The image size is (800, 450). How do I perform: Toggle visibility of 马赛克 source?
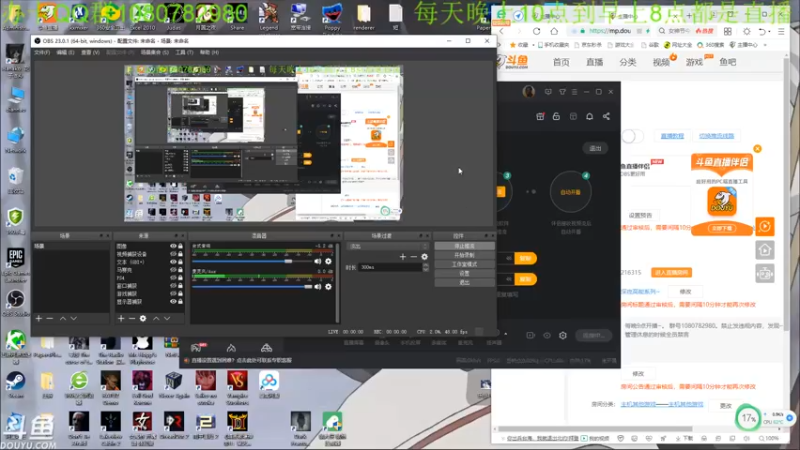pyautogui.click(x=173, y=270)
